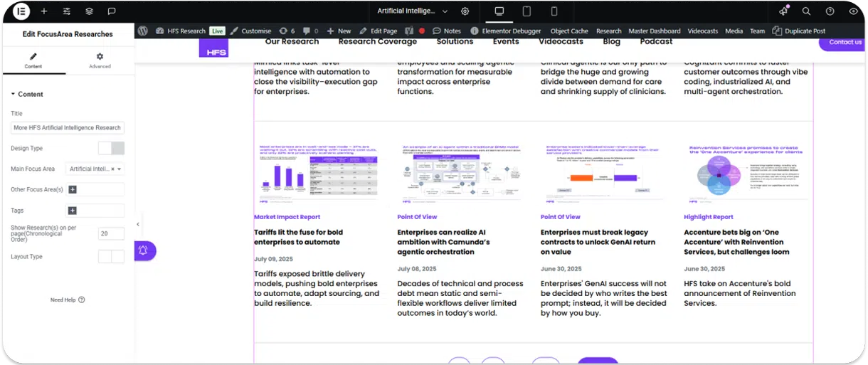The width and height of the screenshot is (868, 365).
Task: Click the Contact us button
Action: (843, 43)
